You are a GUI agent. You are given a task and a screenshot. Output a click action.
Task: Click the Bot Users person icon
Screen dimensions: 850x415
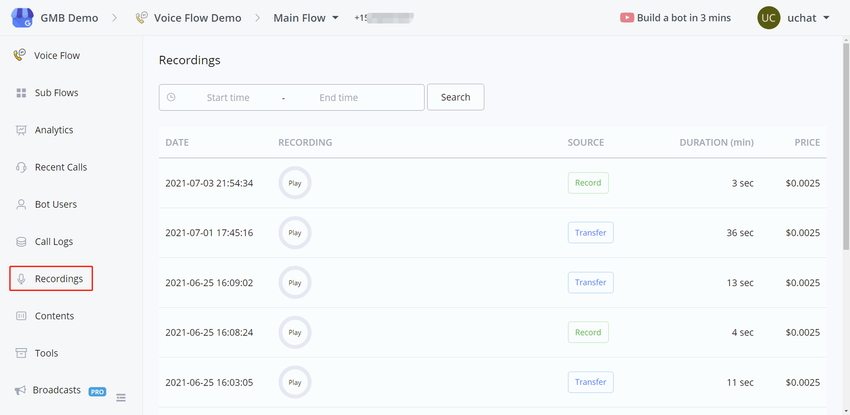tap(21, 204)
